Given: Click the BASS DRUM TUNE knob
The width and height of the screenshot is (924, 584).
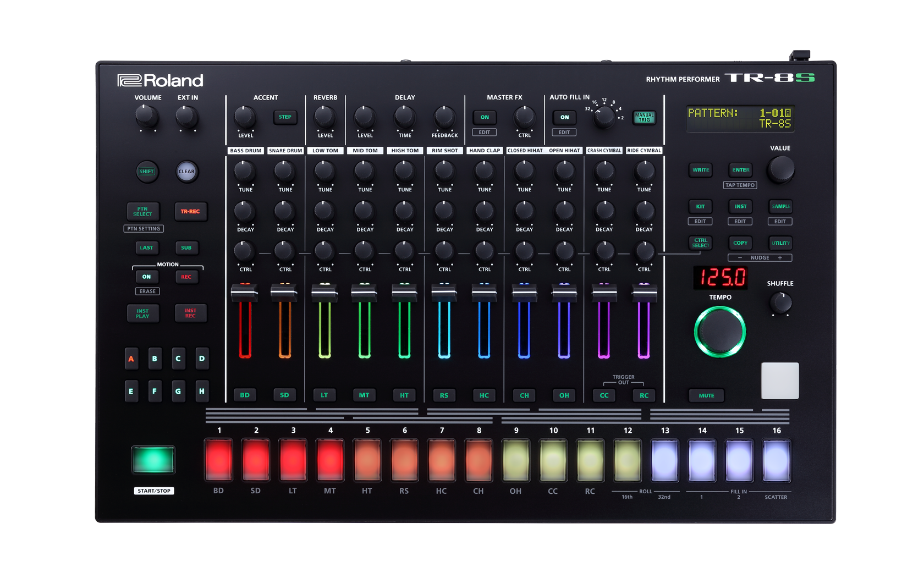Looking at the screenshot, I should point(245,172).
